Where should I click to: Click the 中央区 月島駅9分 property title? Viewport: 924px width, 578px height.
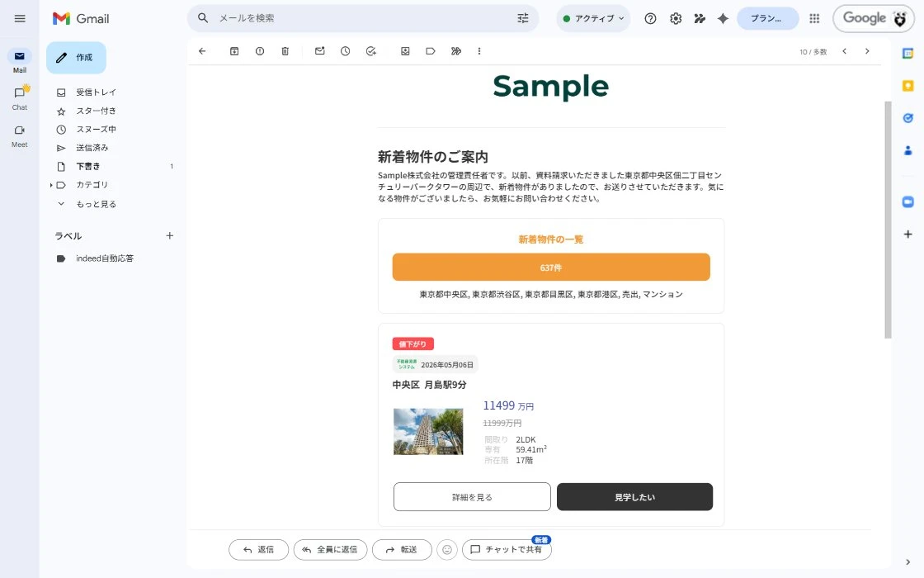click(x=429, y=385)
